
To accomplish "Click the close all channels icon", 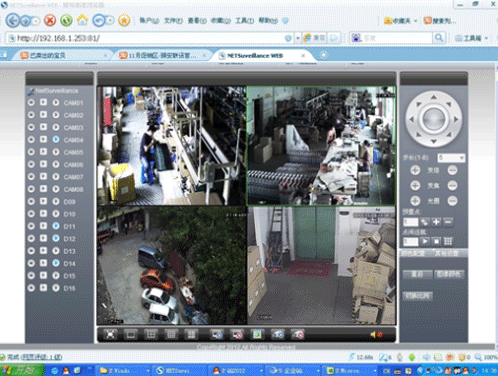I will click(x=237, y=334).
